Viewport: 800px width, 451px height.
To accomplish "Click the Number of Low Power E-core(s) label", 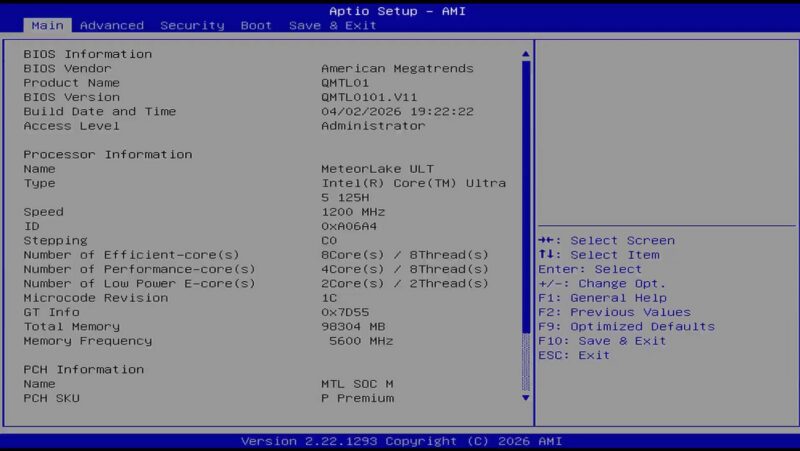I will (x=139, y=283).
